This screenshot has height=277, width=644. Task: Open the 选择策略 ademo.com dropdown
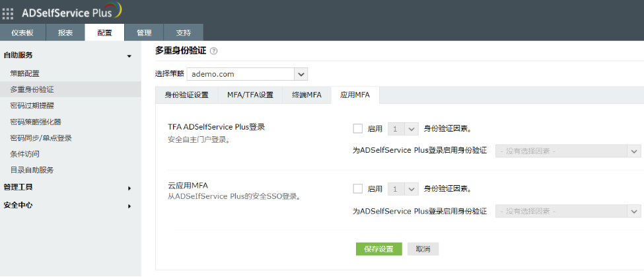click(247, 75)
